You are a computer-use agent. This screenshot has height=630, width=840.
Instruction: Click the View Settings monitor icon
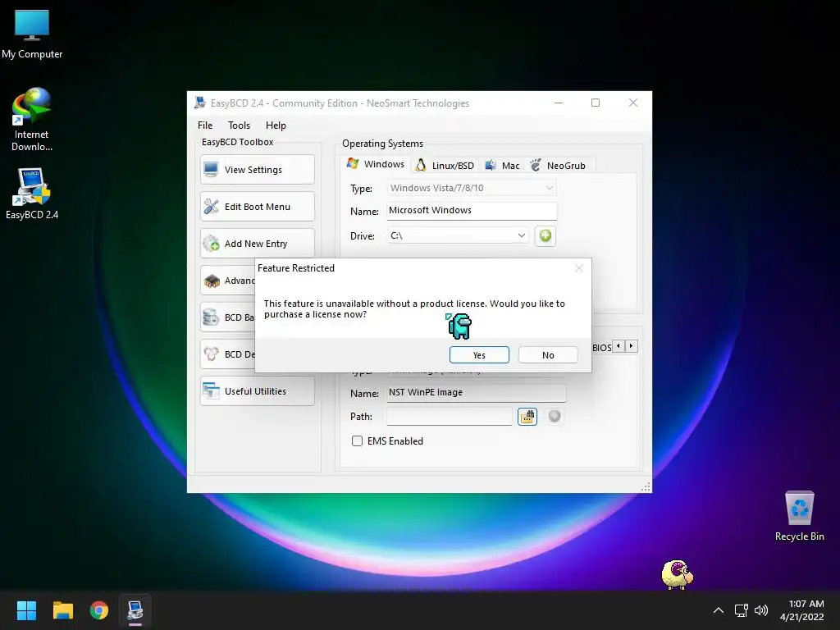coord(211,169)
